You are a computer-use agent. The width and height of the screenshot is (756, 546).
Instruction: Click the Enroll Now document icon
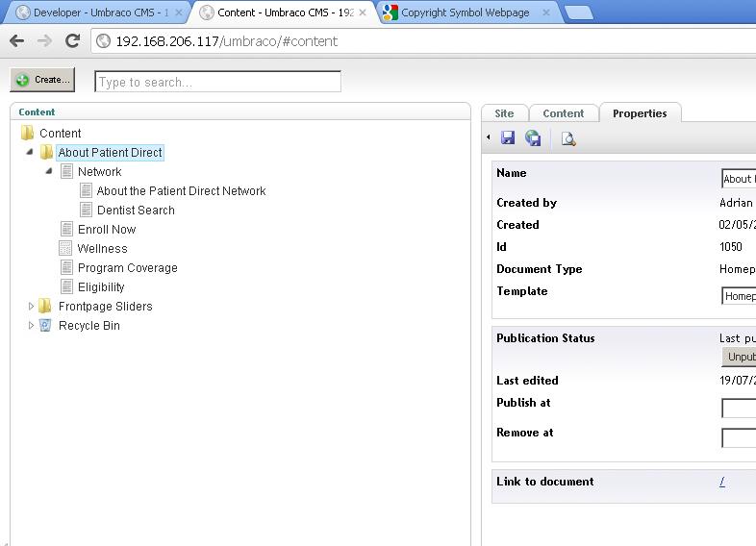(66, 229)
